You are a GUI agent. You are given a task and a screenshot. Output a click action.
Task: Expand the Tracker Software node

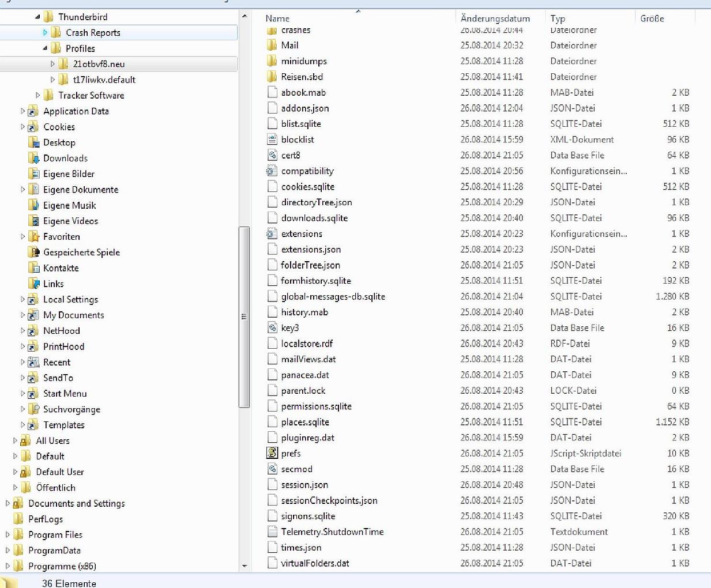38,95
